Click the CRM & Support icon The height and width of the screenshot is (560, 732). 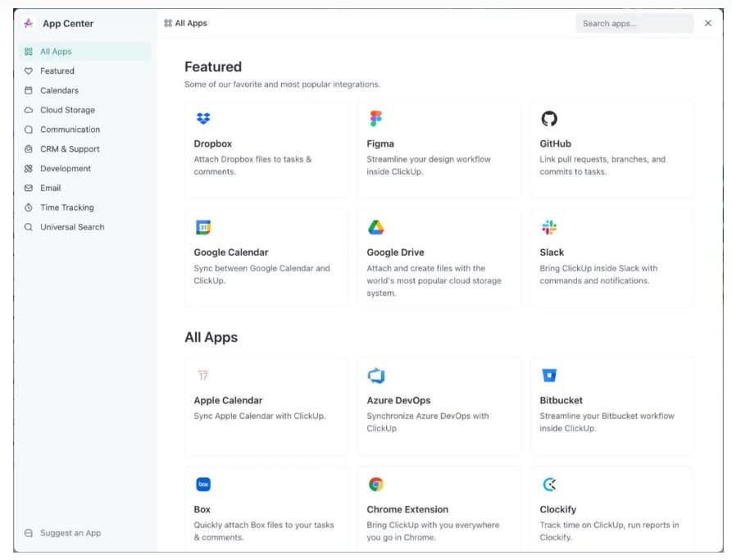pos(29,149)
